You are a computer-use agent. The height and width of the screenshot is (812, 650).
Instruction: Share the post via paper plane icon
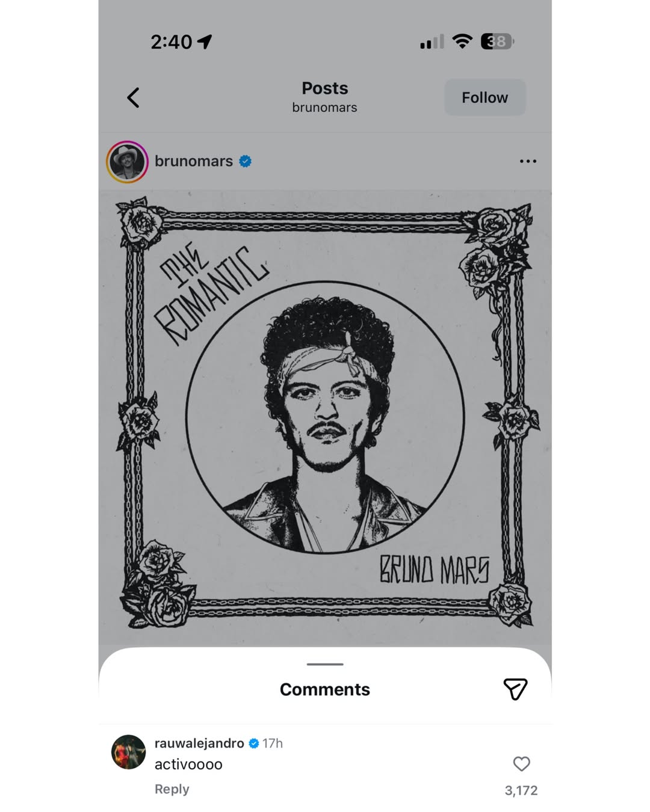coord(515,689)
